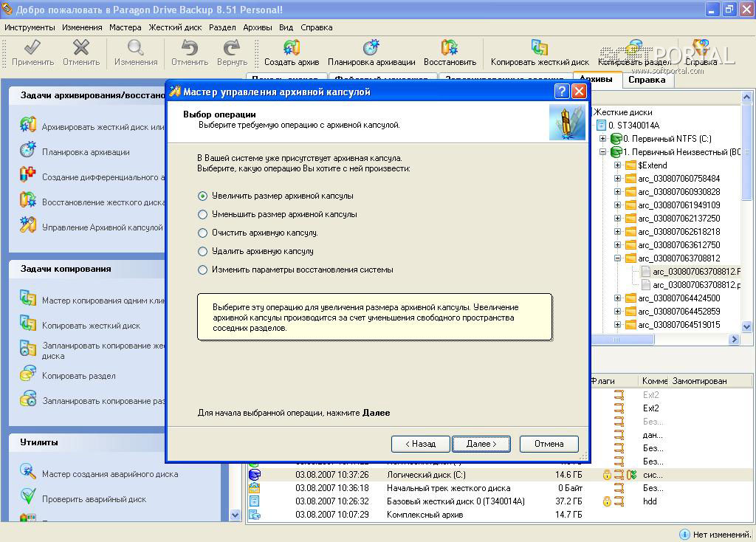Image resolution: width=756 pixels, height=542 pixels.
Task: Select Уменьшить размер архивной капсулы option
Action: (x=278, y=214)
